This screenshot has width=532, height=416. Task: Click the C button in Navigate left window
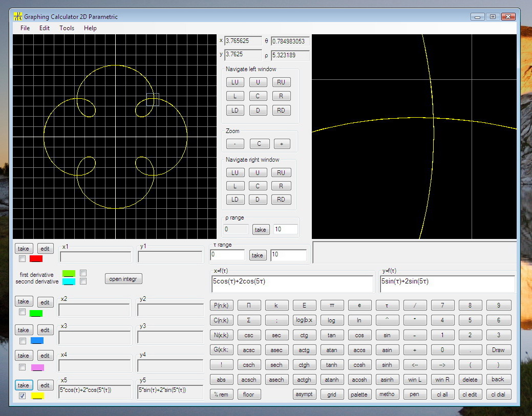[x=258, y=96]
